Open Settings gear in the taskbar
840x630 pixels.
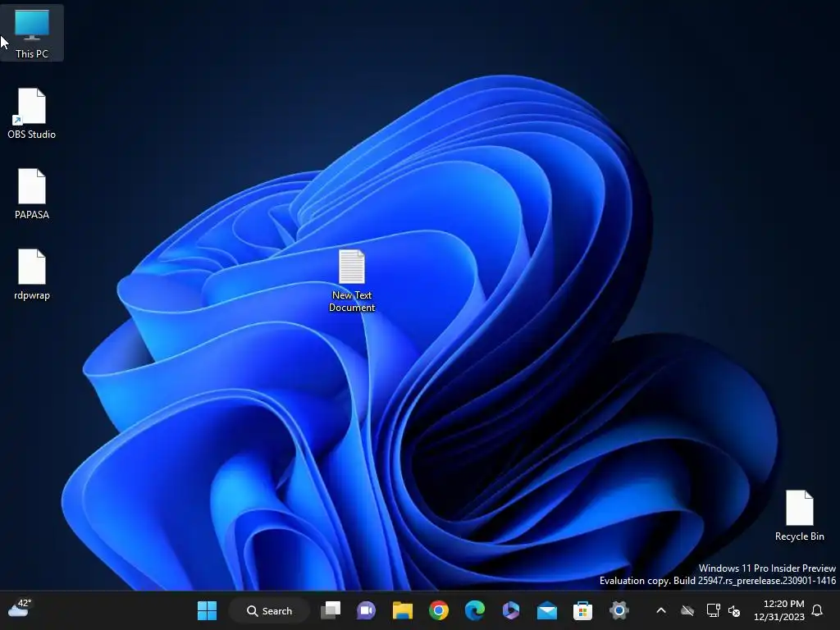619,610
